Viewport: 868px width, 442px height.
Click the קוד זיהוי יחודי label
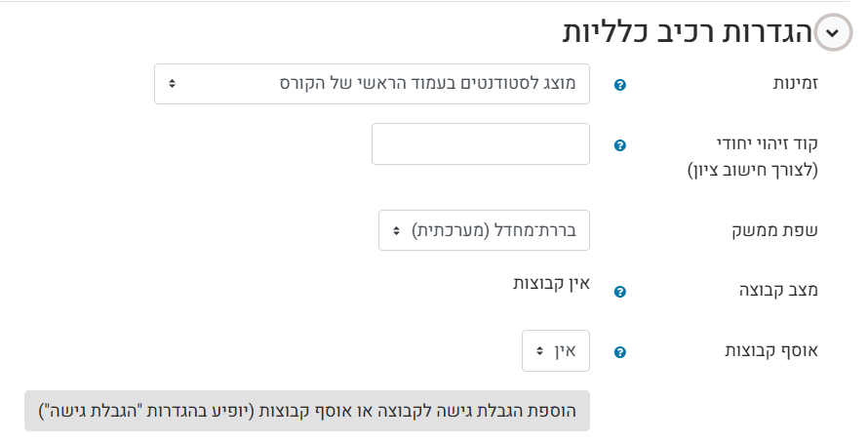(x=768, y=144)
